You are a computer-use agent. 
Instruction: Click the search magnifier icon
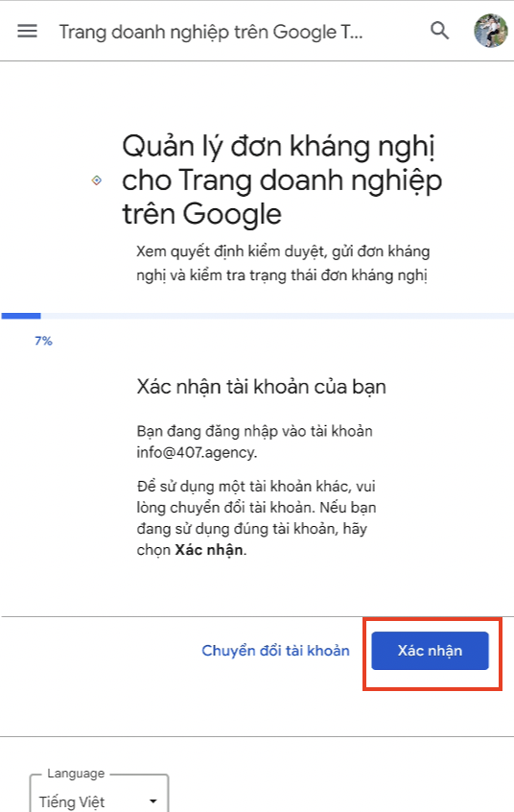[439, 31]
